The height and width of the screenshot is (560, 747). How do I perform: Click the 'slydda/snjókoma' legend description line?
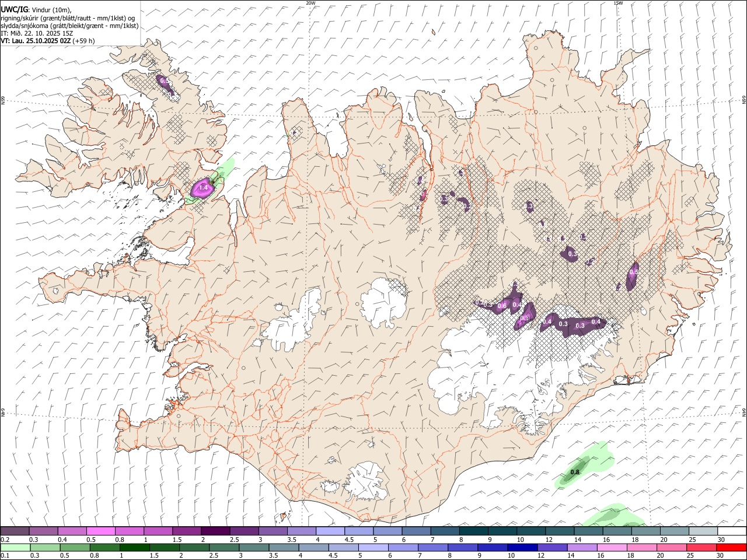coord(69,26)
